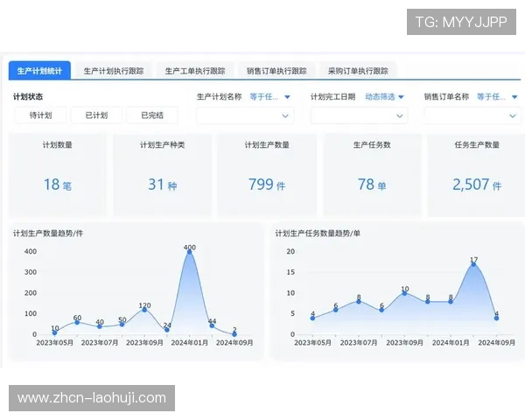Click the 计划状态 filter label
525x420 pixels.
click(28, 97)
